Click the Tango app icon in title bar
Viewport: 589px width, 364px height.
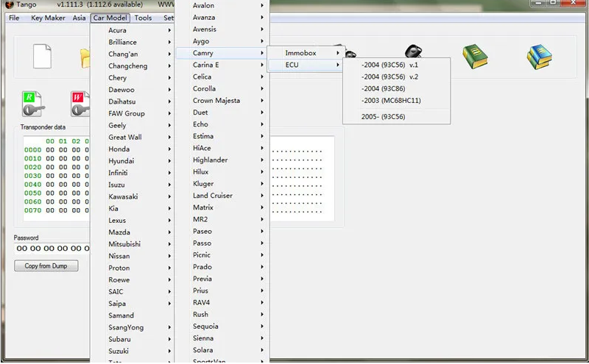(9, 5)
